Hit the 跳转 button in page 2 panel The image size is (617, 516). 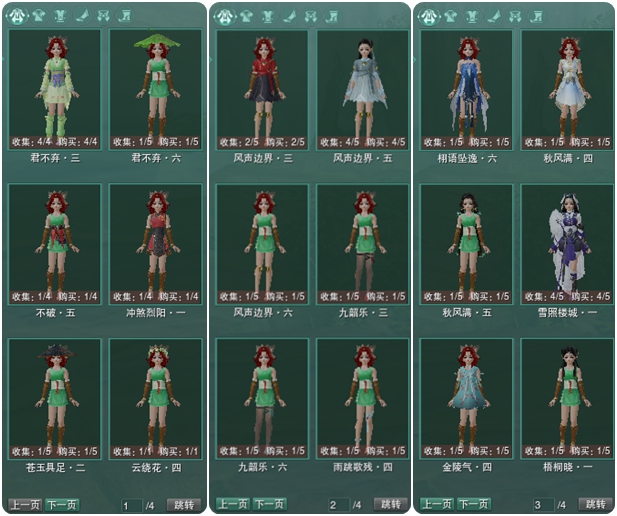click(x=391, y=504)
